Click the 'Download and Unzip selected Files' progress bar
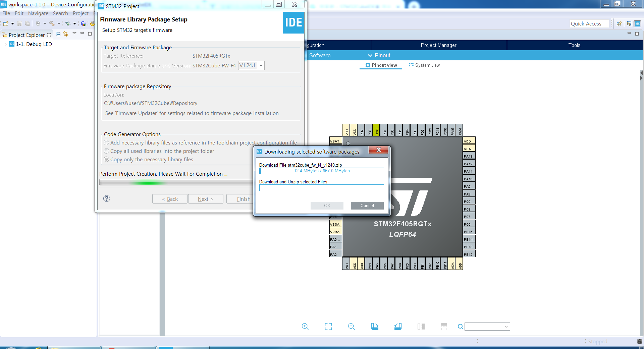The image size is (644, 349). [x=321, y=188]
